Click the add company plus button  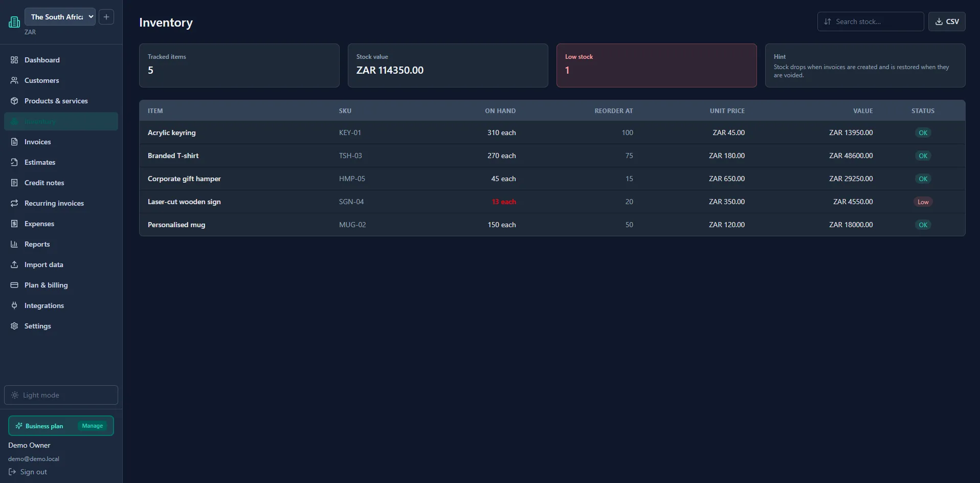(106, 17)
